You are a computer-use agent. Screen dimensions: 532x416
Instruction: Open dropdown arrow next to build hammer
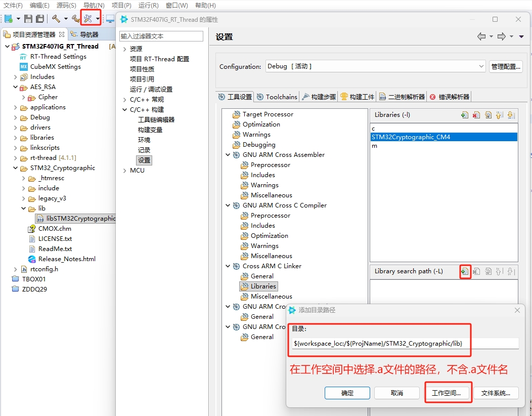pyautogui.click(x=66, y=19)
